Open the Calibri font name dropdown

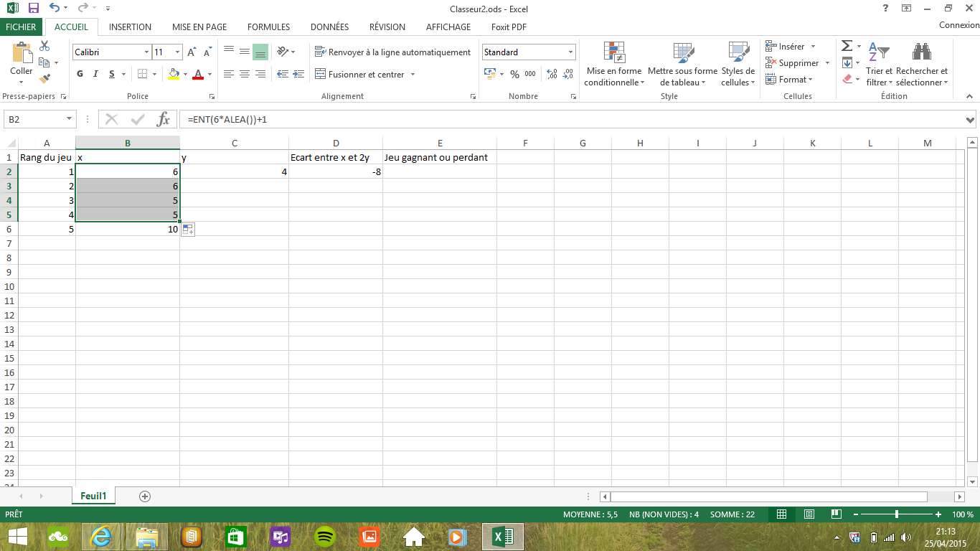[x=146, y=52]
